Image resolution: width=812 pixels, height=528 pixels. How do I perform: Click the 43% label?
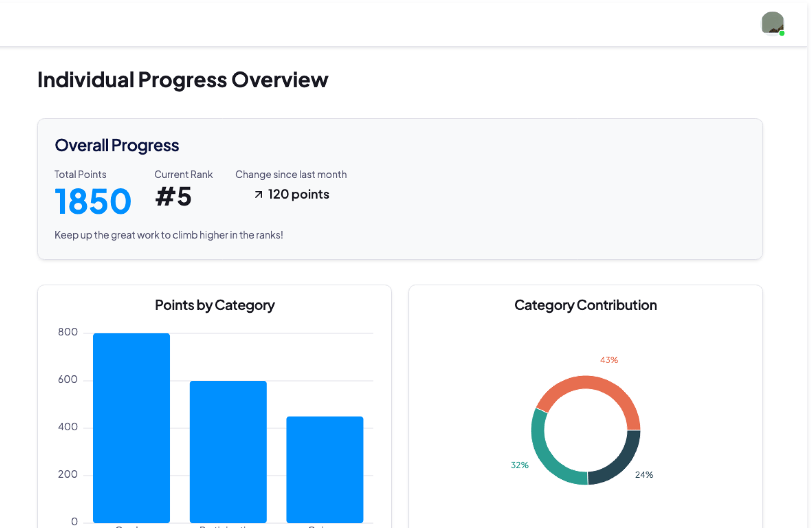click(609, 360)
